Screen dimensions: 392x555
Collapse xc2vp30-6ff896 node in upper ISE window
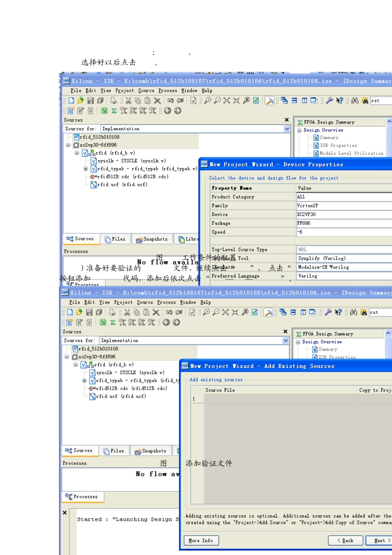tap(68, 145)
